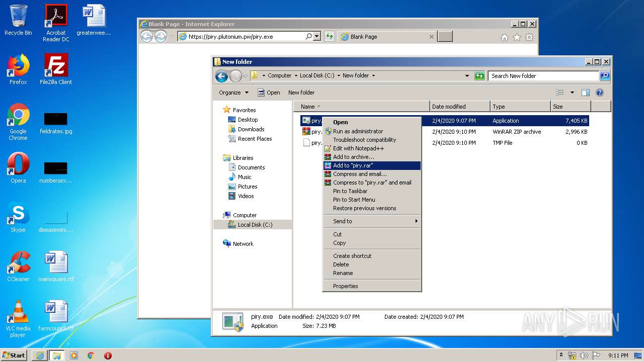Viewport: 644px width, 362px height.
Task: Click Windows Media Player taskbar icon
Action: pos(74,355)
